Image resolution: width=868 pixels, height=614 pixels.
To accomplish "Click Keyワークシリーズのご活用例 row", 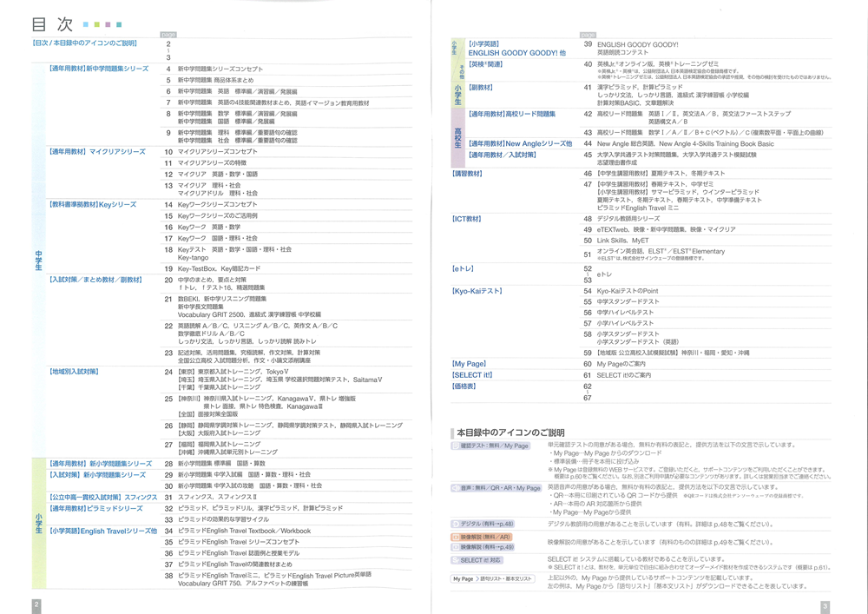I will click(218, 216).
